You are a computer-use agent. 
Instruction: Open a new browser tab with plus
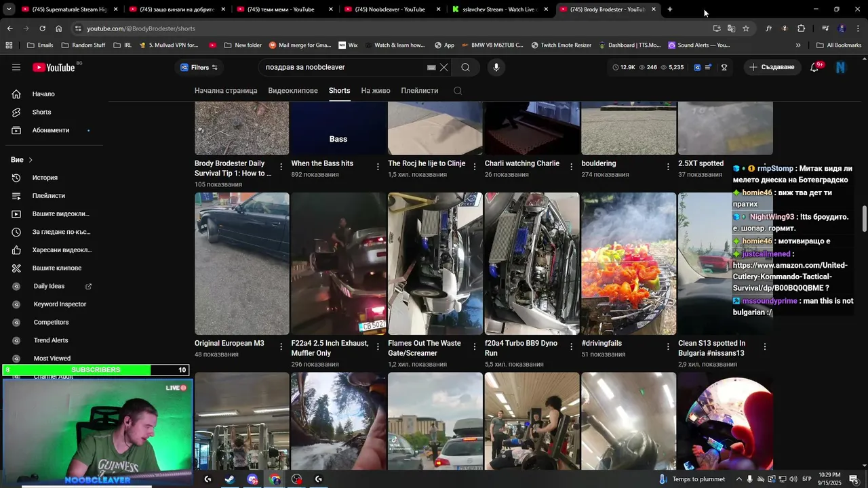[x=670, y=9]
